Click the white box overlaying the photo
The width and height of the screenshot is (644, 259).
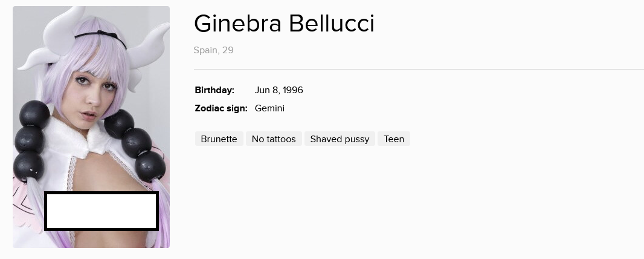(x=101, y=211)
